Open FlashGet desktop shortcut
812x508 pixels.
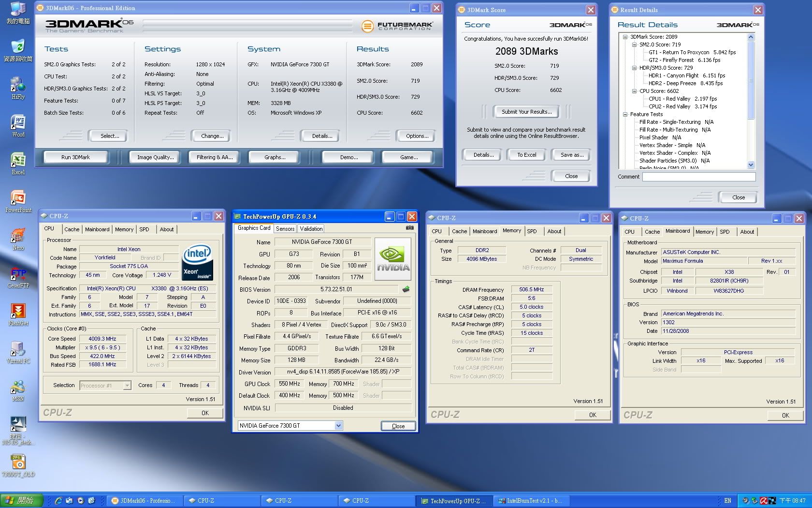click(x=18, y=314)
